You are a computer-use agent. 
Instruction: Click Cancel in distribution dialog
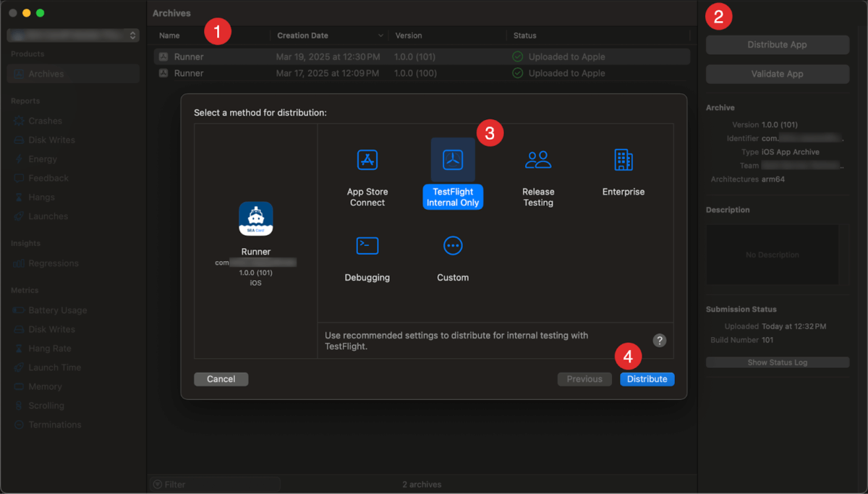pos(221,379)
